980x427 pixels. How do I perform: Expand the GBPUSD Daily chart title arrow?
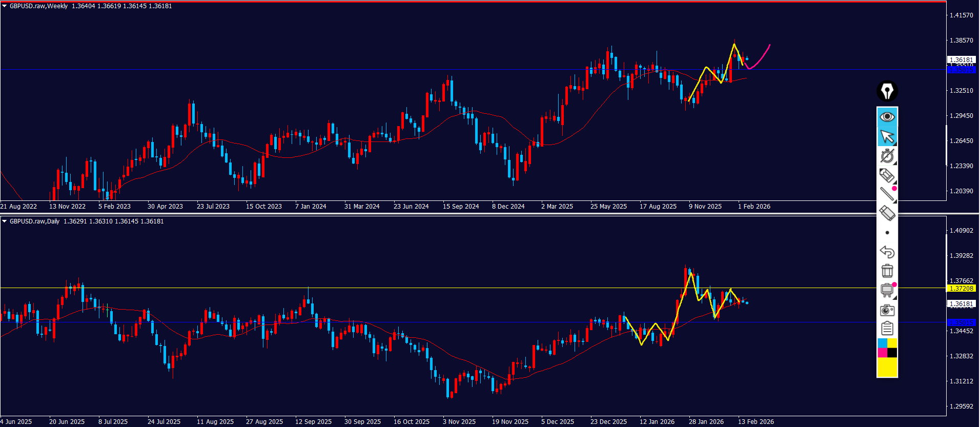[5, 221]
